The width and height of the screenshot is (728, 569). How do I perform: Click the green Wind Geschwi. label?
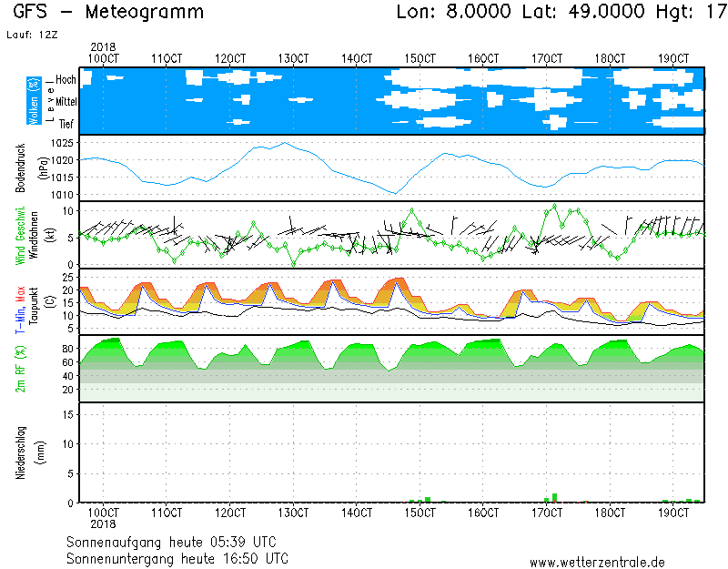(x=21, y=234)
